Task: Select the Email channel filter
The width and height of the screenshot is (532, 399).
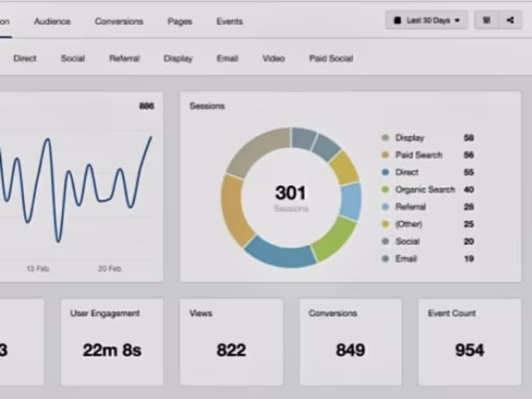Action: (x=227, y=59)
